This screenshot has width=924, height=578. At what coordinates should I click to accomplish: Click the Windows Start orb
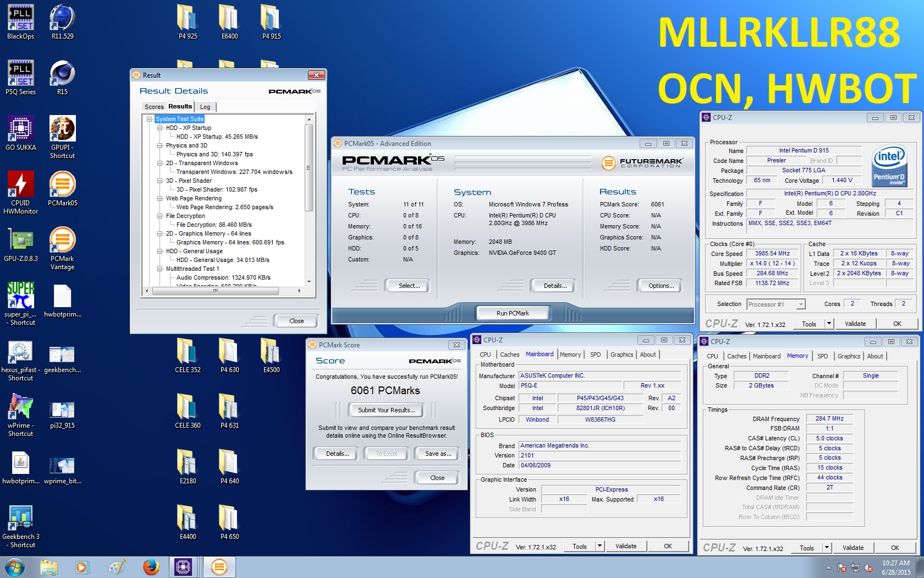tap(14, 567)
